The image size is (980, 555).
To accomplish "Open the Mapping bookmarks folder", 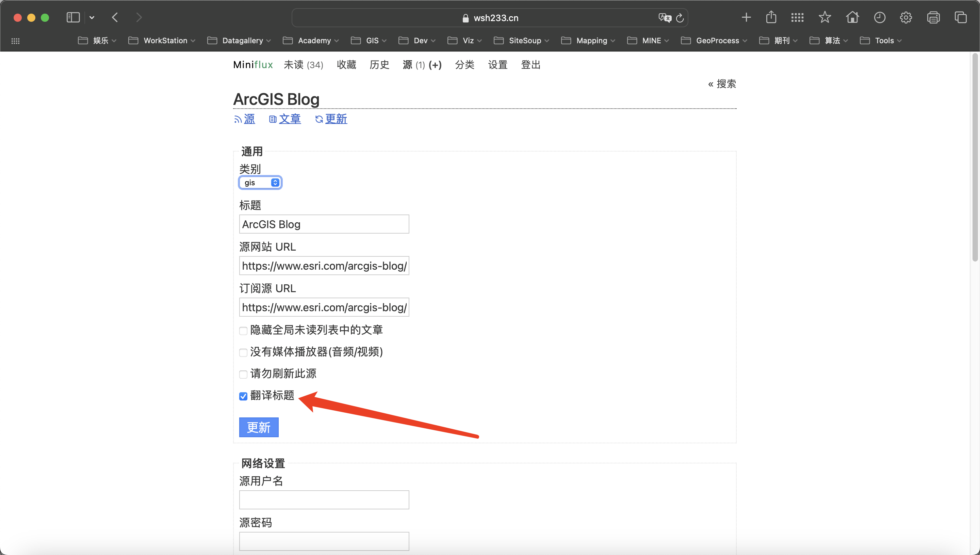I will point(588,41).
